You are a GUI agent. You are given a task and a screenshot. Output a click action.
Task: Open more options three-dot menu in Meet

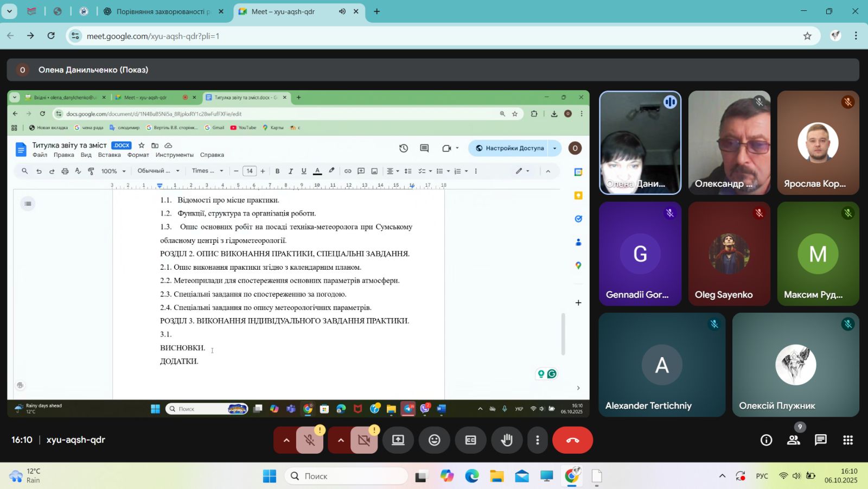point(538,440)
